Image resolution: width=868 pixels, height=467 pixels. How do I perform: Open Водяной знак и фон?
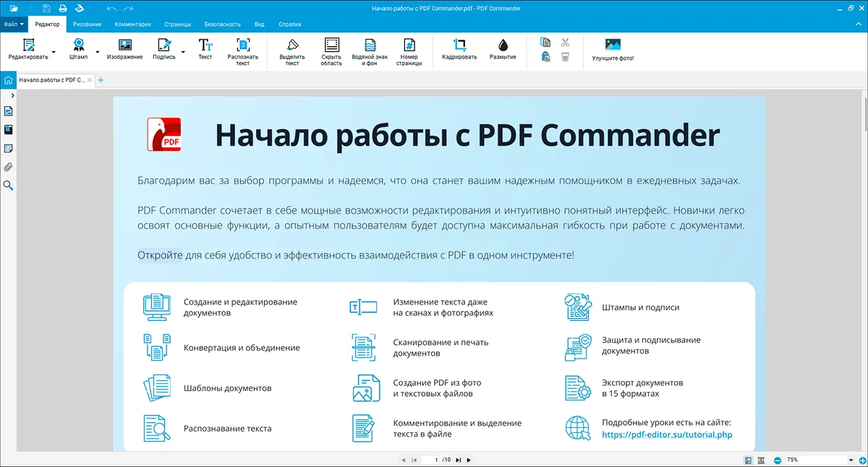[370, 52]
